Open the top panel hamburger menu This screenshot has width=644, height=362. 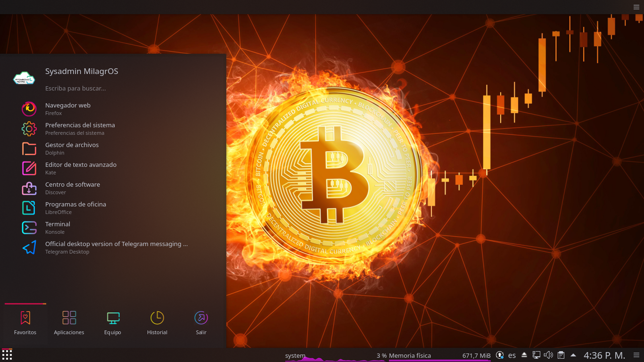636,7
